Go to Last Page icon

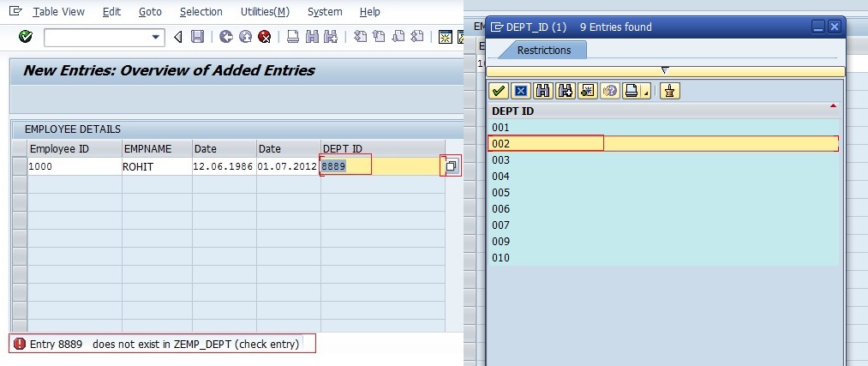[417, 37]
